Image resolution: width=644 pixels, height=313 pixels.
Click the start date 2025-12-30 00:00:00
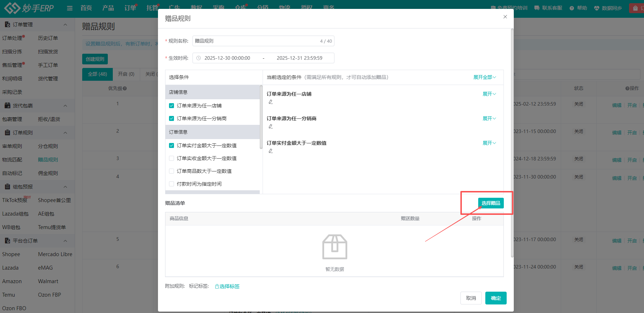(x=227, y=58)
